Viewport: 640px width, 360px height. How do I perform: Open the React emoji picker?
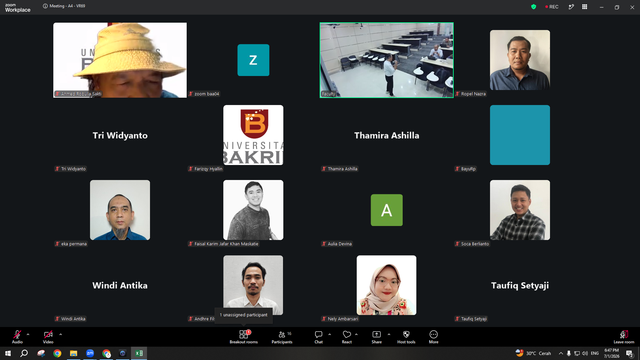347,337
